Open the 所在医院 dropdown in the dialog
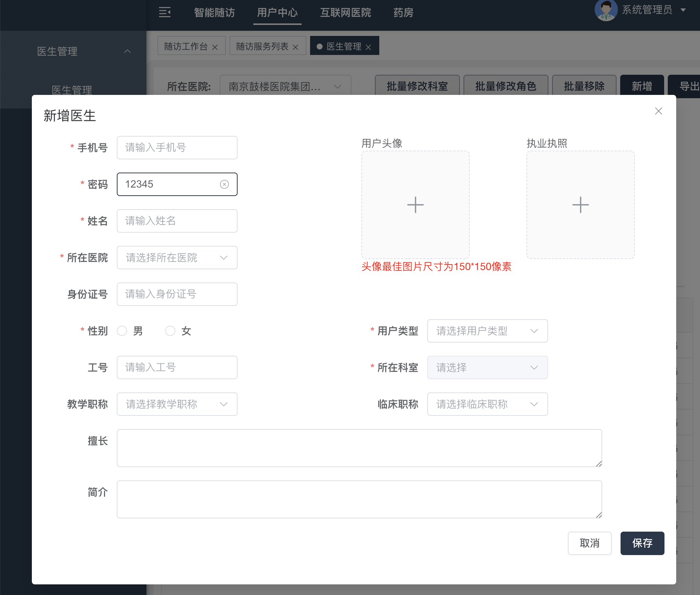Screen dimensions: 700x595 pos(177,258)
